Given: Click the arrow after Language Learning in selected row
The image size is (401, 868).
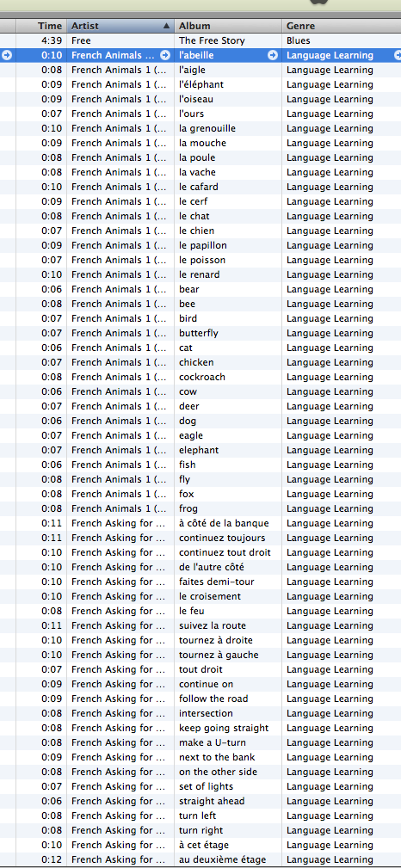Looking at the screenshot, I should click(398, 55).
